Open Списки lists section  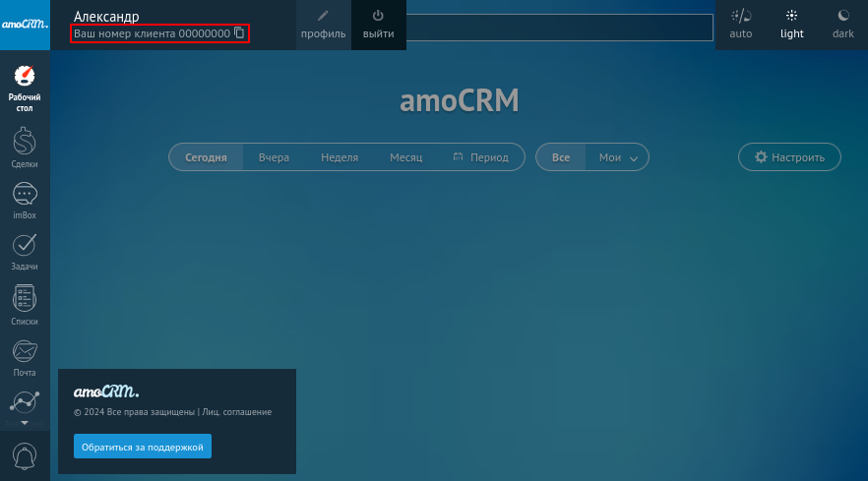coord(25,305)
